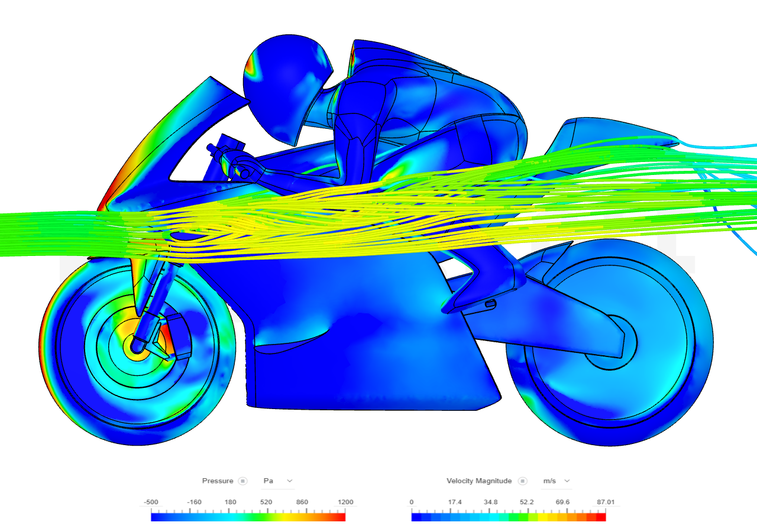Click the Velocity Magnitude color scale bar
Image resolution: width=757 pixels, height=532 pixels.
click(509, 517)
